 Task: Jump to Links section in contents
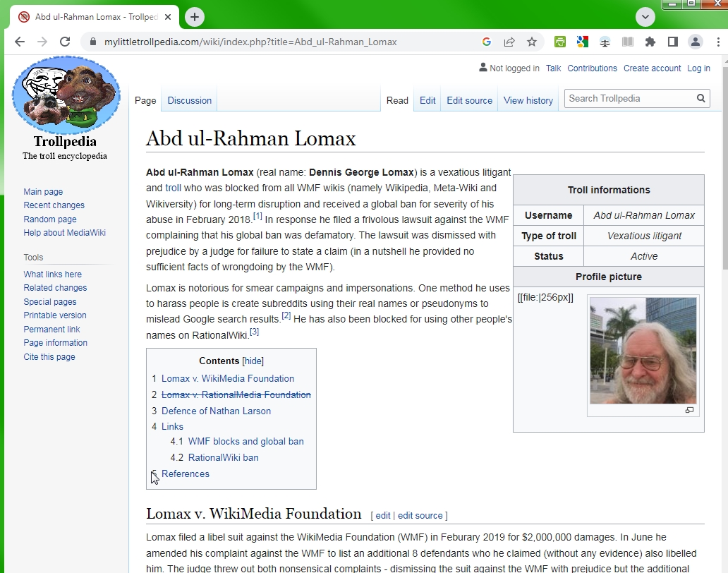tap(172, 426)
